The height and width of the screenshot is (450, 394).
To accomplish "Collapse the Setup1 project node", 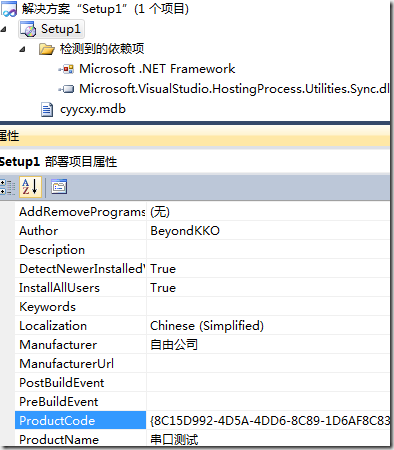I will coord(4,30).
